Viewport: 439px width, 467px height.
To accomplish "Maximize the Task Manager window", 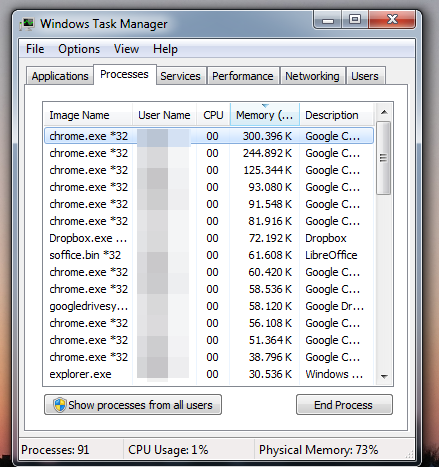I will point(355,19).
